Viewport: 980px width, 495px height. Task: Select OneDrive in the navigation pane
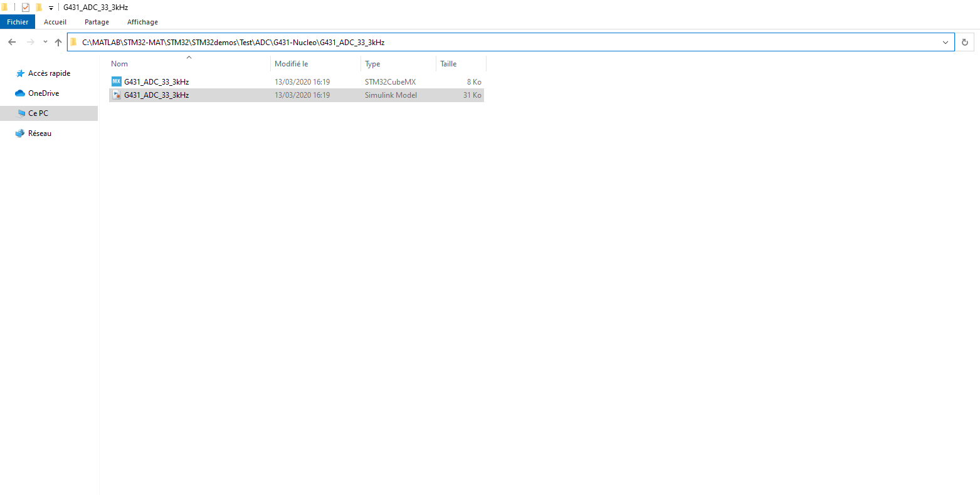click(x=43, y=93)
